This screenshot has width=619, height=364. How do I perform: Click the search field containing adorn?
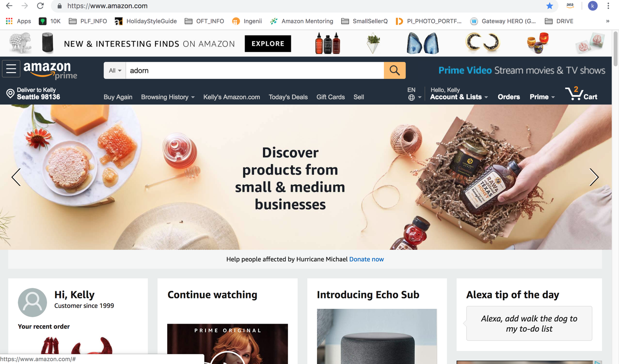click(x=255, y=70)
